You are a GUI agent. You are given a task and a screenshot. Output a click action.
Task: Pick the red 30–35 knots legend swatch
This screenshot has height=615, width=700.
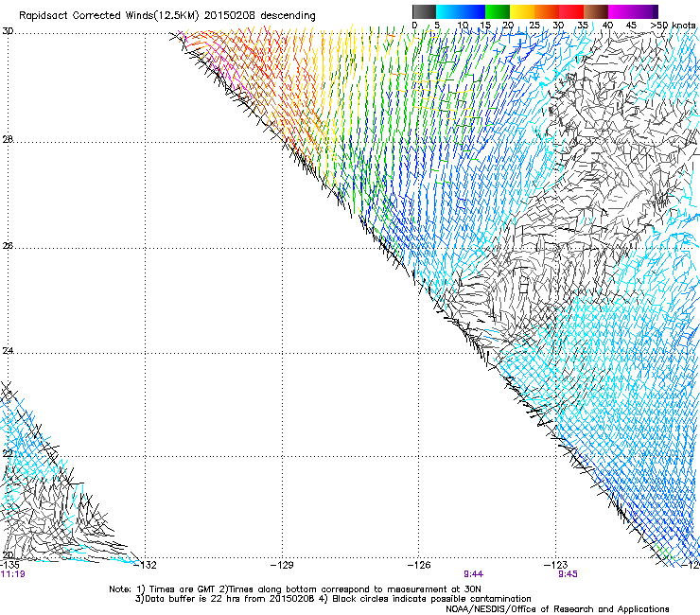pos(571,11)
